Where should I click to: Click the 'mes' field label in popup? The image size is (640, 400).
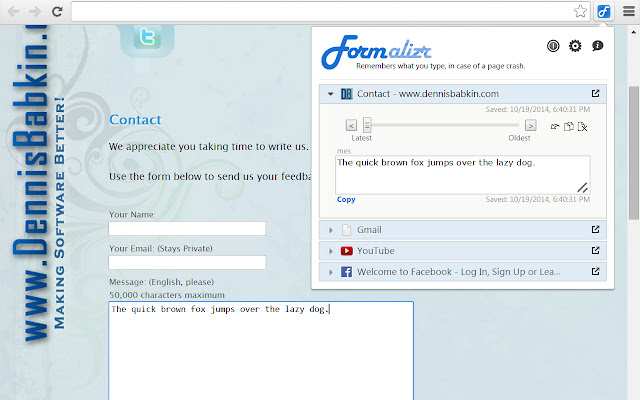click(344, 151)
